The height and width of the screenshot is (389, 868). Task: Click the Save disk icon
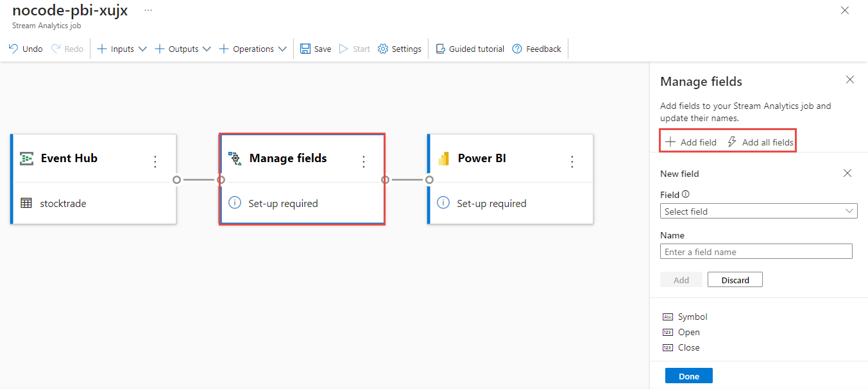point(305,49)
